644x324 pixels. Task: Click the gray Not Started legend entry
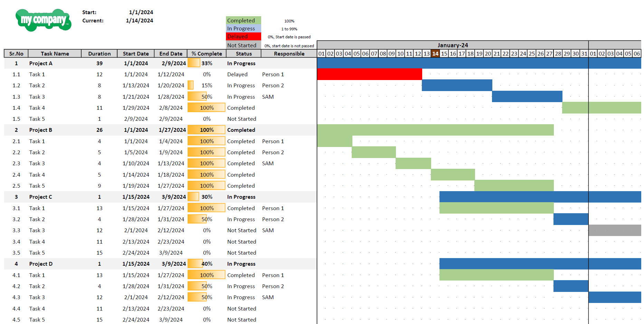click(x=243, y=45)
